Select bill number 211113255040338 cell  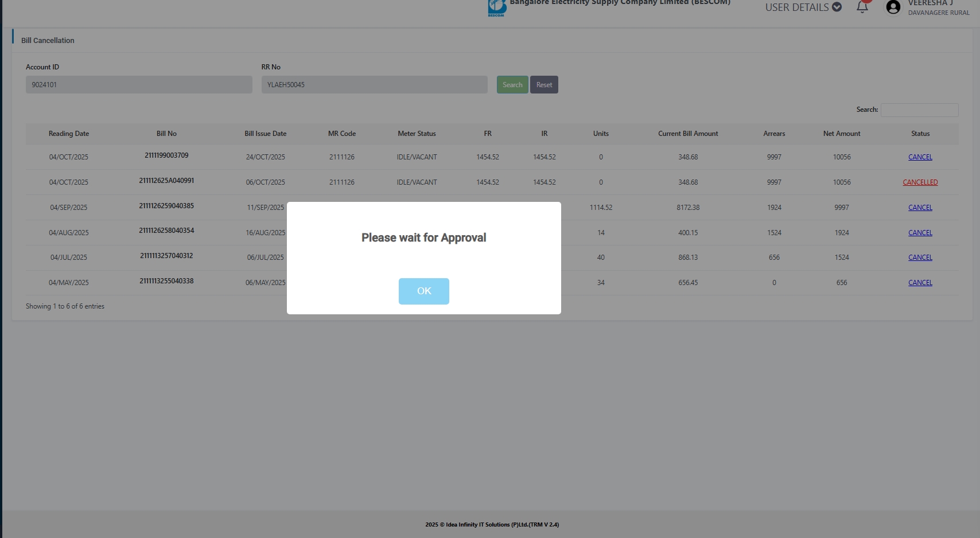[166, 281]
